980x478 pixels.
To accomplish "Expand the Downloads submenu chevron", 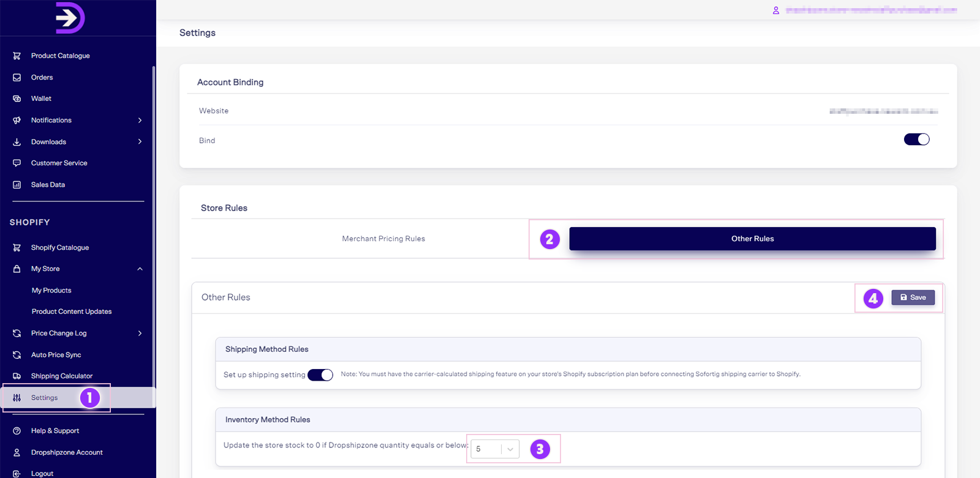I will pyautogui.click(x=140, y=142).
